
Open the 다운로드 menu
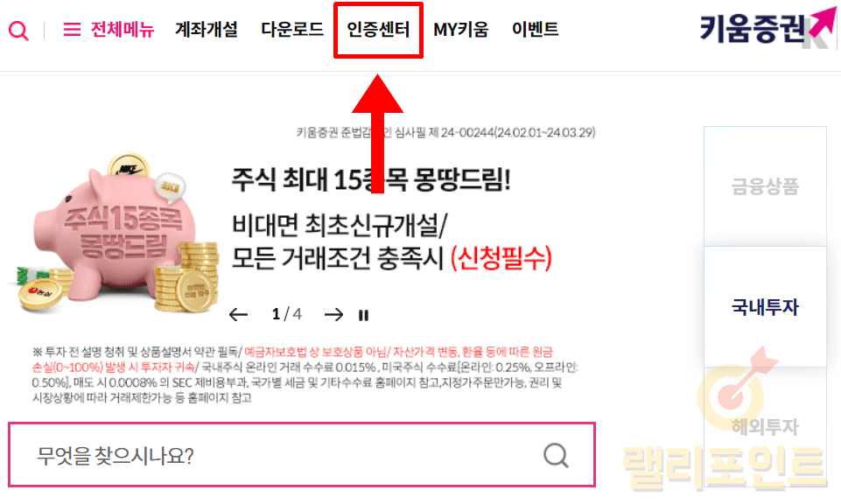point(292,29)
